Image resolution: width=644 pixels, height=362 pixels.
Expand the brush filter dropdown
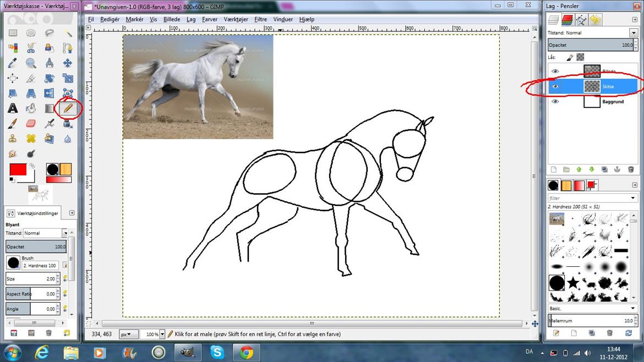click(x=633, y=198)
